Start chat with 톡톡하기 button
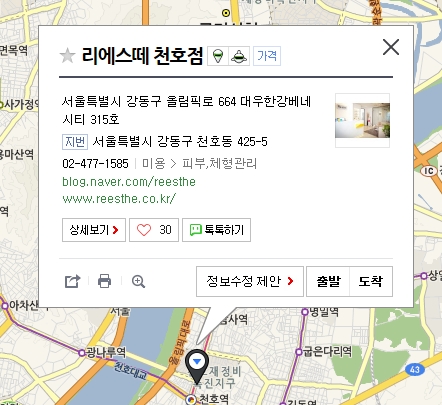This screenshot has height=405, width=442. (x=216, y=230)
